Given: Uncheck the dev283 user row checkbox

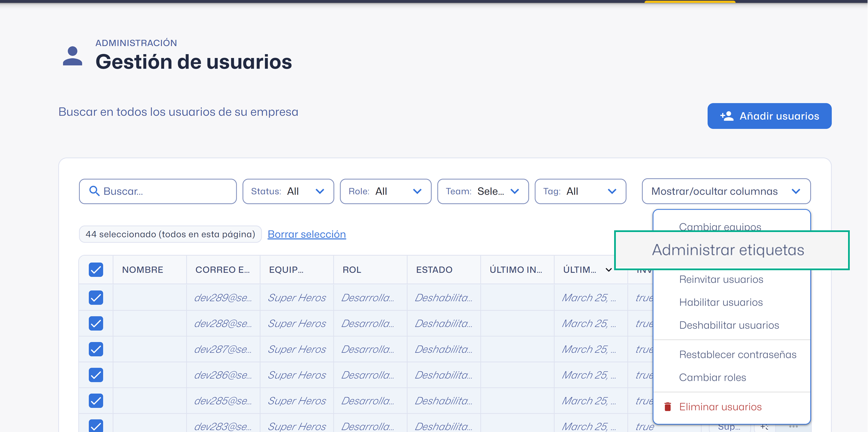Looking at the screenshot, I should (x=96, y=425).
